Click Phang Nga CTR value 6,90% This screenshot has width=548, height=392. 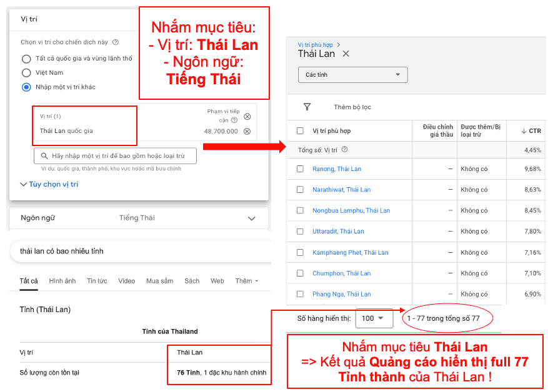coord(532,294)
